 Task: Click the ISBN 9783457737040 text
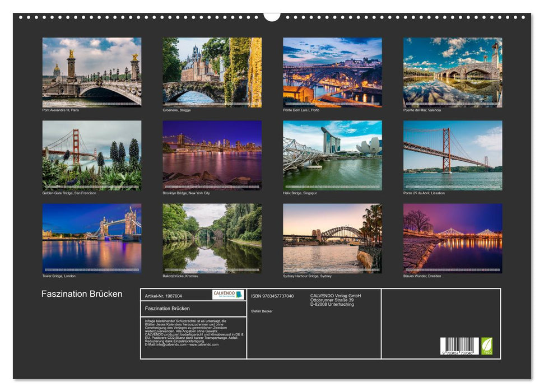272,296
